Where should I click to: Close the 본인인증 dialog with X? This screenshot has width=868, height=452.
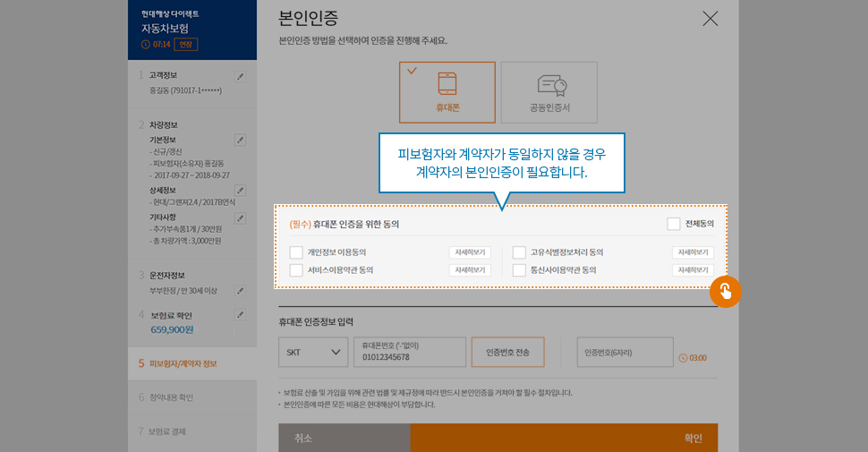coord(710,19)
